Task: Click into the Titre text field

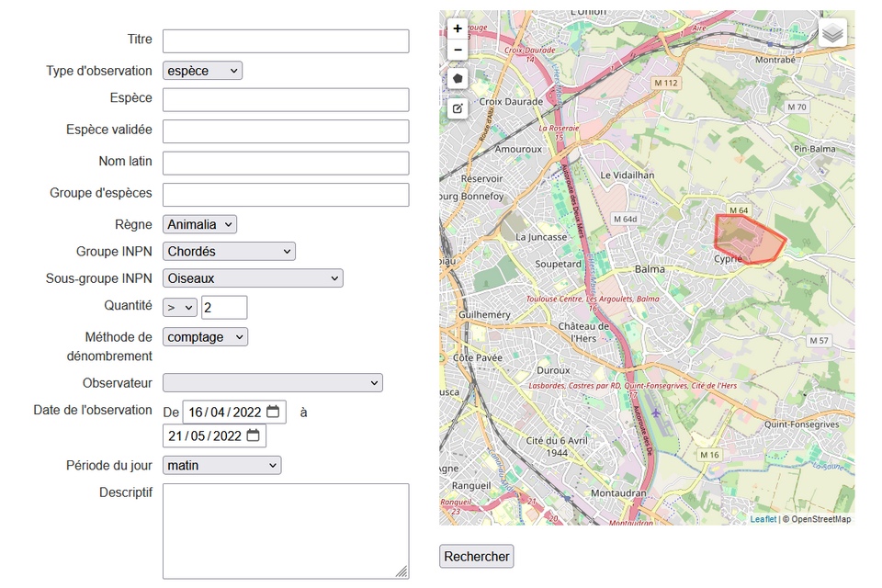Action: [x=286, y=41]
